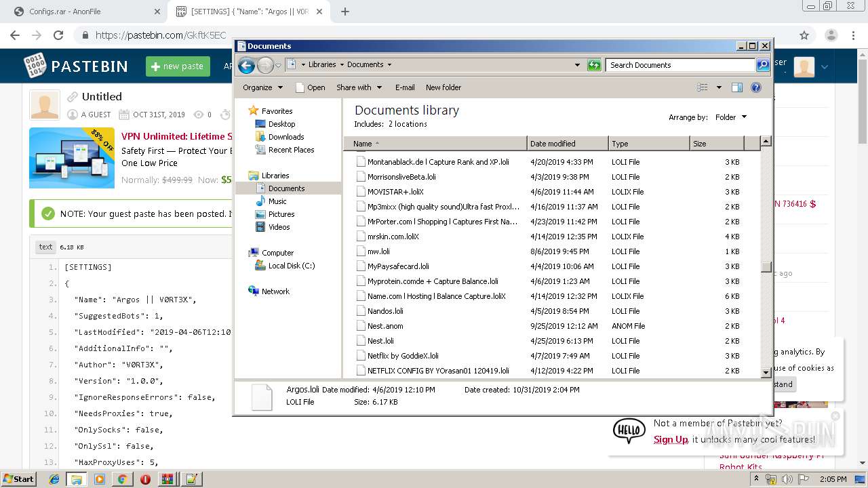Open Local Disk (C:)
The height and width of the screenshot is (488, 868).
(x=292, y=266)
